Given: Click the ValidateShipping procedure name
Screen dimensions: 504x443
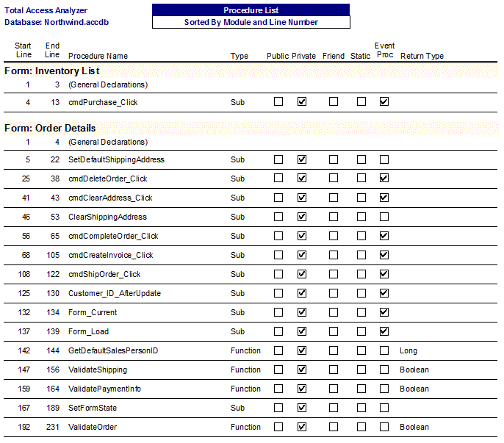Looking at the screenshot, I should click(98, 370).
